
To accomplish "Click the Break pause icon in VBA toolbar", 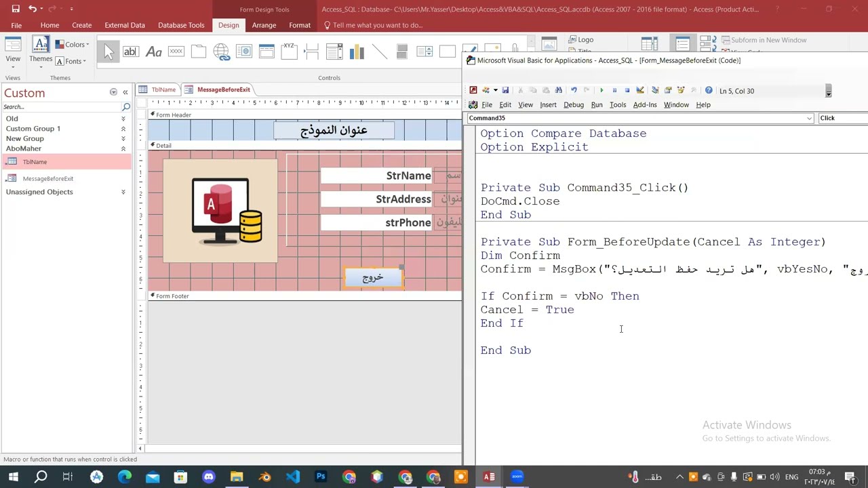I will 614,90.
